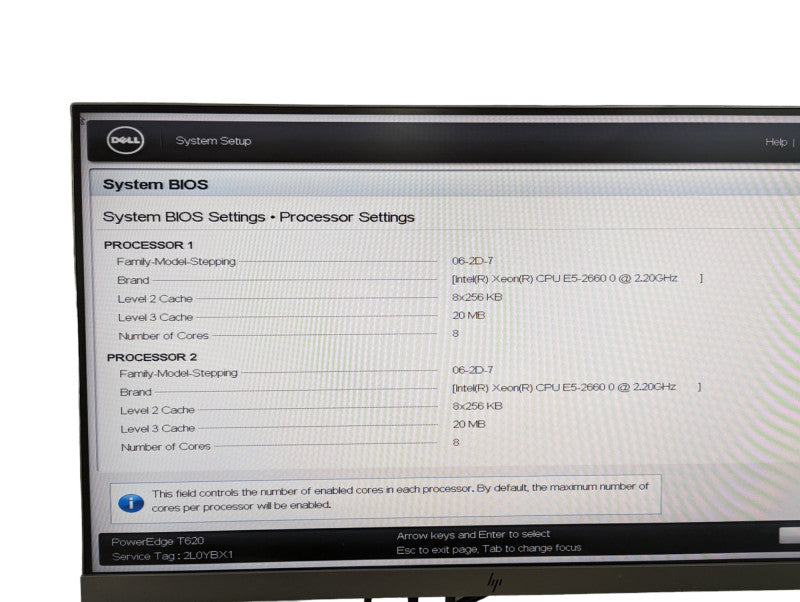Click System BIOS Settings breadcrumb text
The height and width of the screenshot is (602, 800).
[184, 217]
